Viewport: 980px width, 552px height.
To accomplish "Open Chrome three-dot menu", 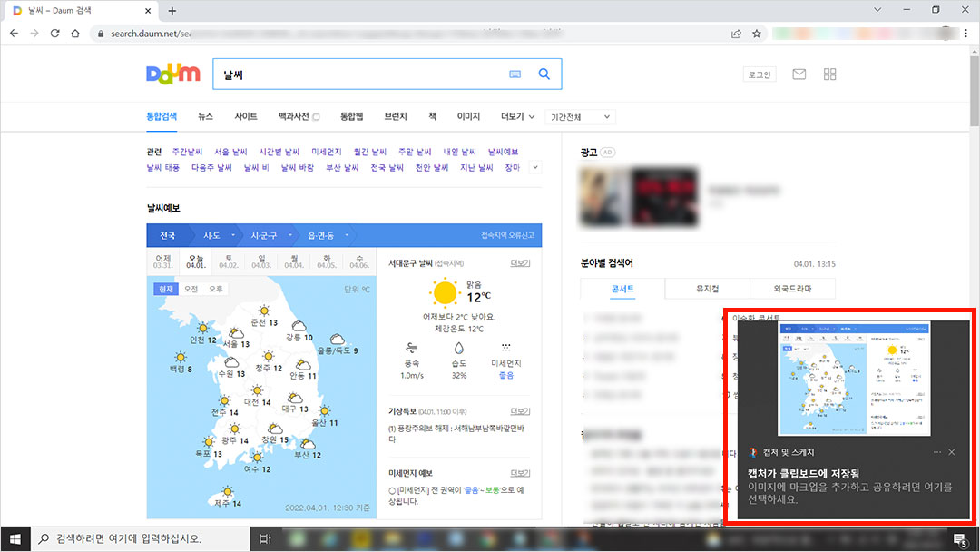I will click(x=965, y=34).
